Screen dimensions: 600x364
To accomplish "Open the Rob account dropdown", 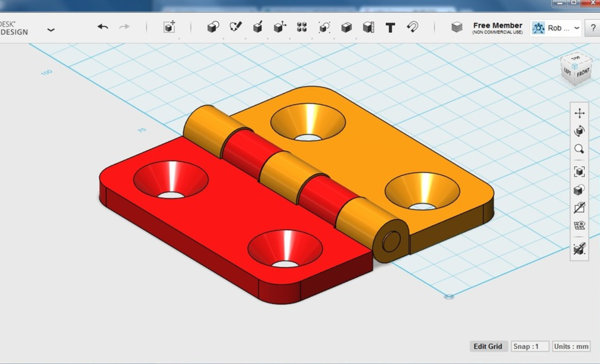I will point(556,28).
